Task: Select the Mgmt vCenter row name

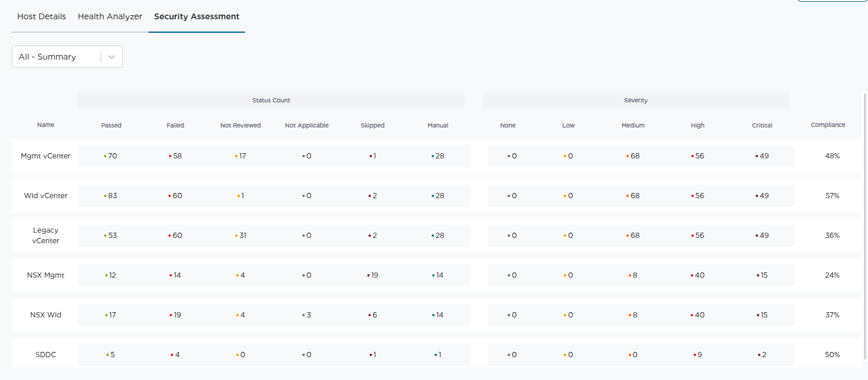Action: pos(46,156)
